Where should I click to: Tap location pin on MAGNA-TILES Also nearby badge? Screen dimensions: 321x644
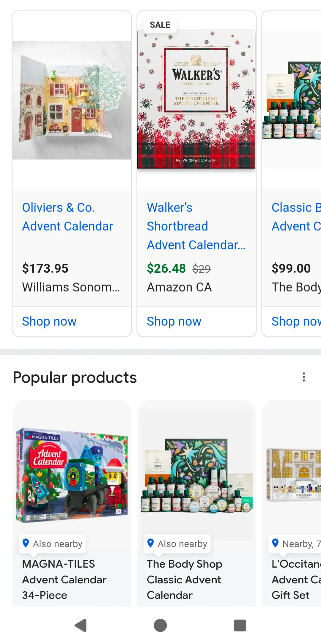point(26,543)
